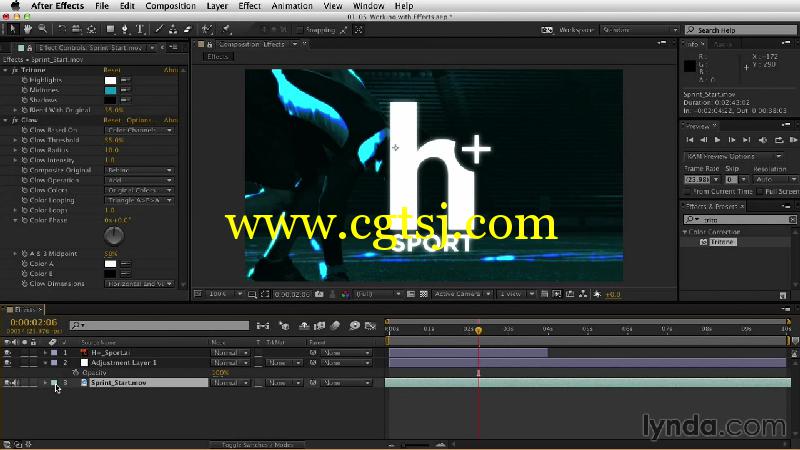Toggle Motion Blur switch in timeline header
The image size is (800, 450).
click(335, 326)
